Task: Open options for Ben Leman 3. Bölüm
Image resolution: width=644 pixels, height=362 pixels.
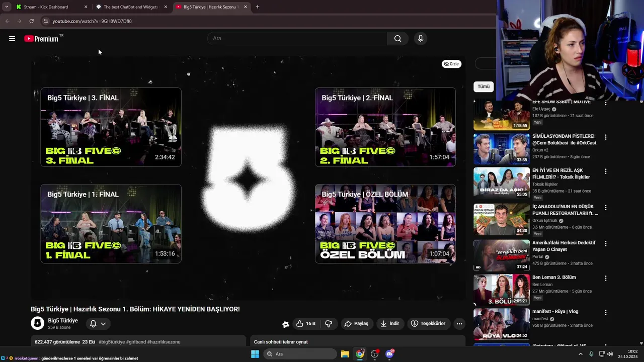Action: [606, 278]
